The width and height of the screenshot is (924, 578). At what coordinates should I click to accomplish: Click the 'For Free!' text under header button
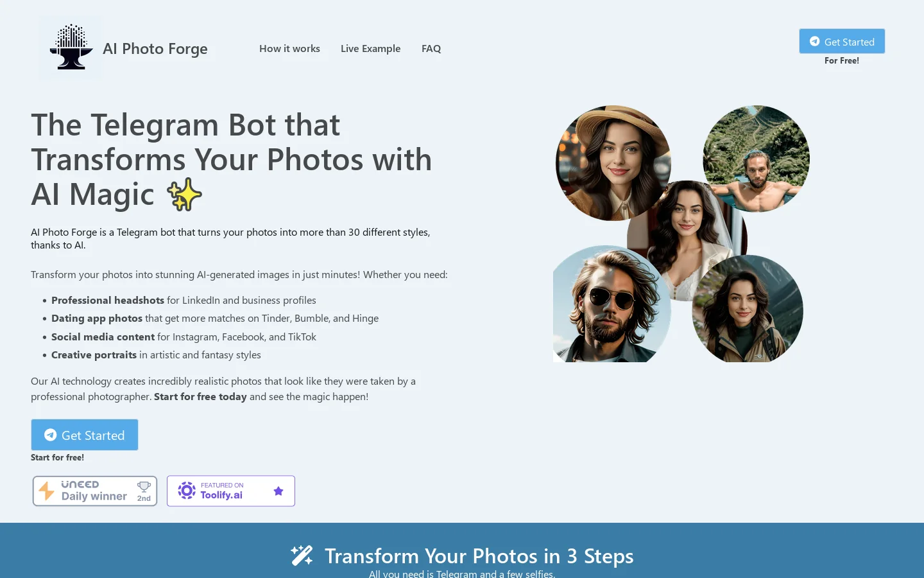842,60
